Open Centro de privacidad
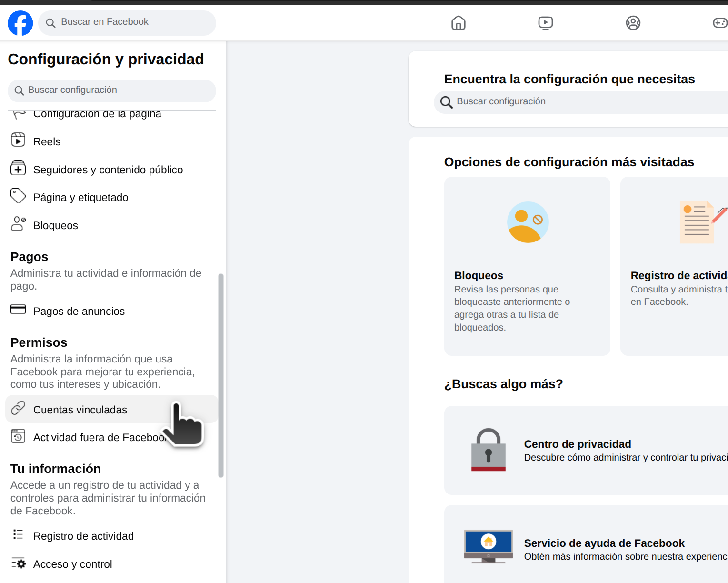The height and width of the screenshot is (583, 728). click(x=586, y=450)
